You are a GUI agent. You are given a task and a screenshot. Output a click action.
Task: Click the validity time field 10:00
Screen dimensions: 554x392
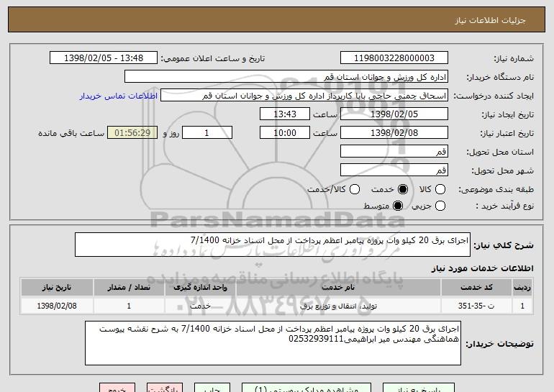[285, 133]
